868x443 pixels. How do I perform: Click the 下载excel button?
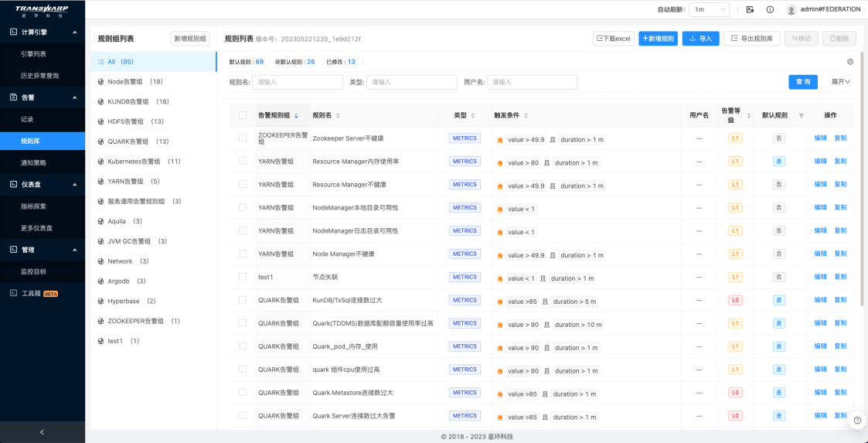(x=614, y=38)
